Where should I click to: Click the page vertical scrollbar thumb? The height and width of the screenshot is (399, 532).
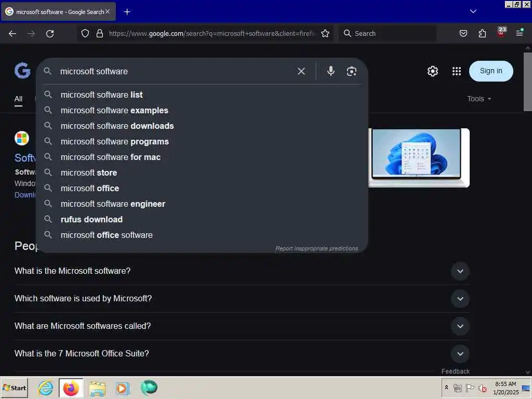pyautogui.click(x=528, y=82)
